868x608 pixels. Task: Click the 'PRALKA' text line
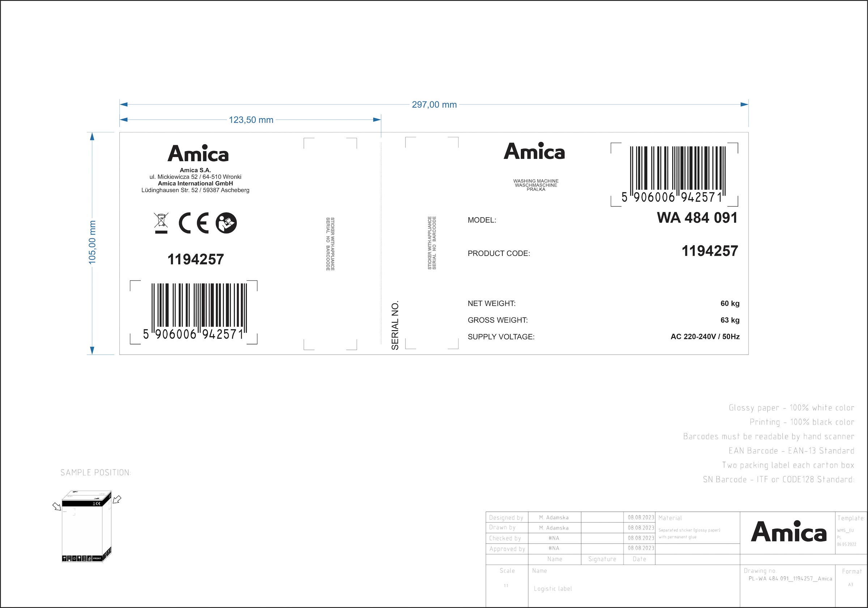(536, 189)
